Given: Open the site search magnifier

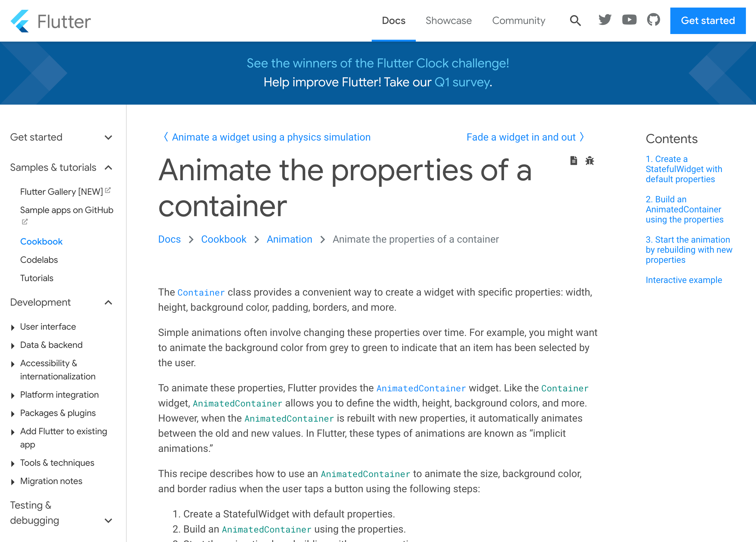Looking at the screenshot, I should pos(575,21).
